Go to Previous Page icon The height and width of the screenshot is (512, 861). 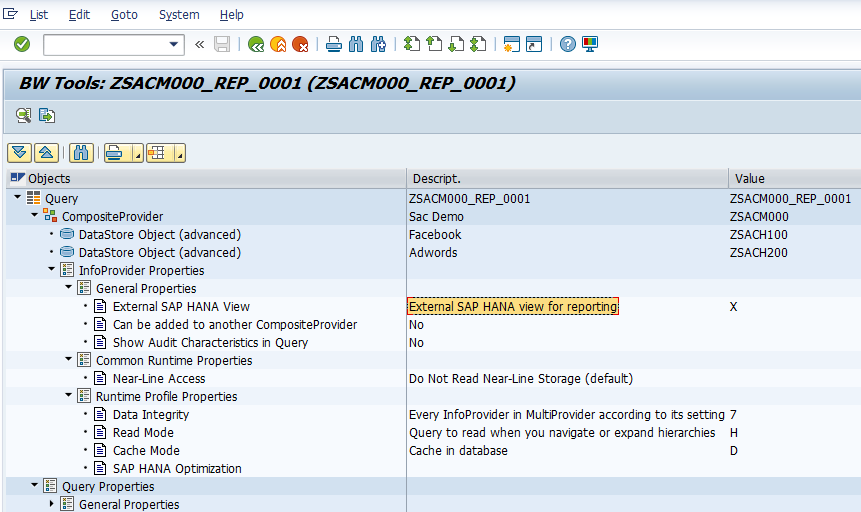pos(434,44)
